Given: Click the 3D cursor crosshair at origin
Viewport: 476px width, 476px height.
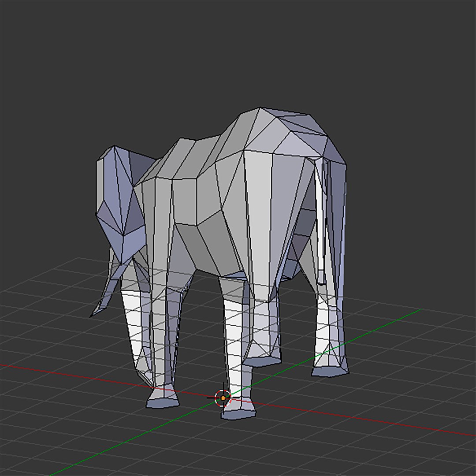Looking at the screenshot, I should [x=223, y=398].
